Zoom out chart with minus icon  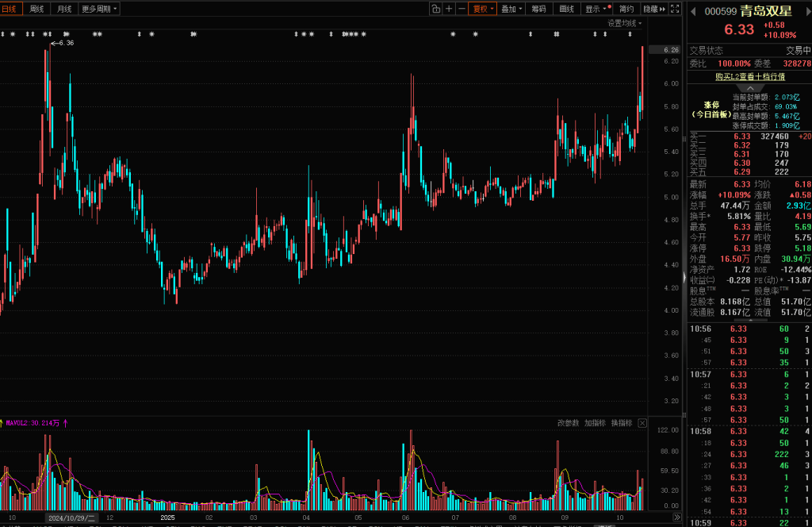pos(462,9)
